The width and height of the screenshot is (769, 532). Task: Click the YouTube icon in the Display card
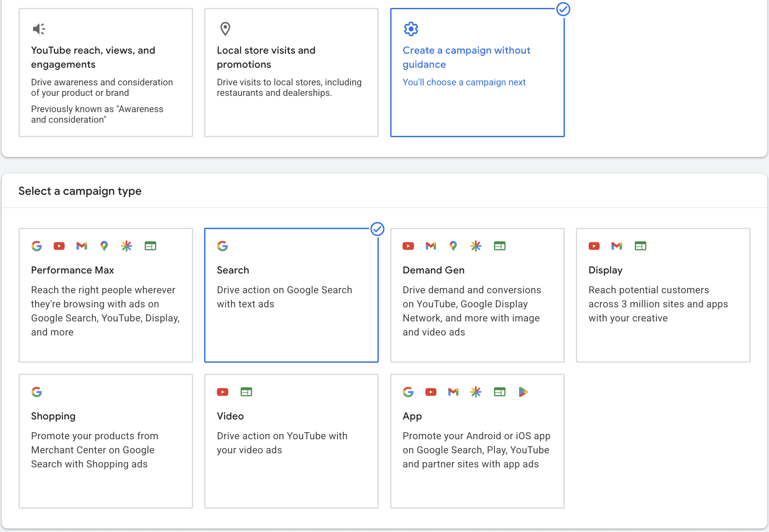pyautogui.click(x=594, y=246)
